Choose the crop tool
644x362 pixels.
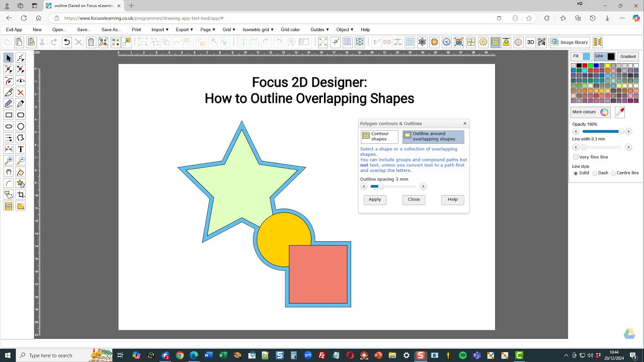[21, 195]
